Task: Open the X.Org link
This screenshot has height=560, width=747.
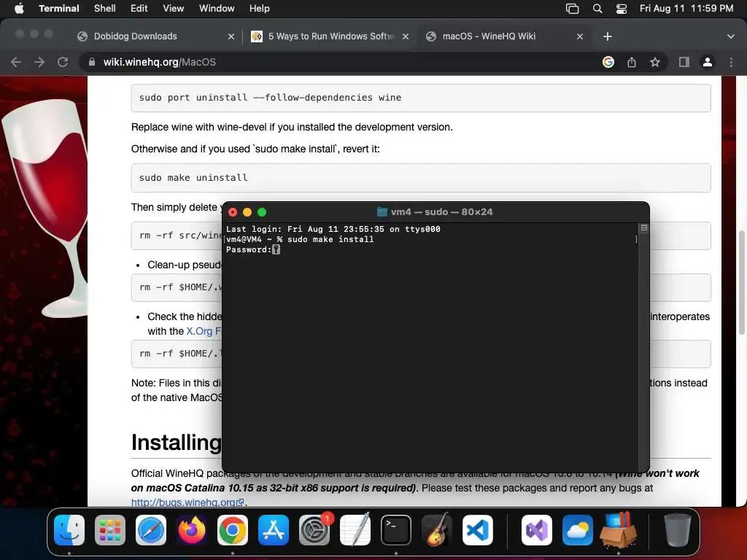Action: click(204, 331)
